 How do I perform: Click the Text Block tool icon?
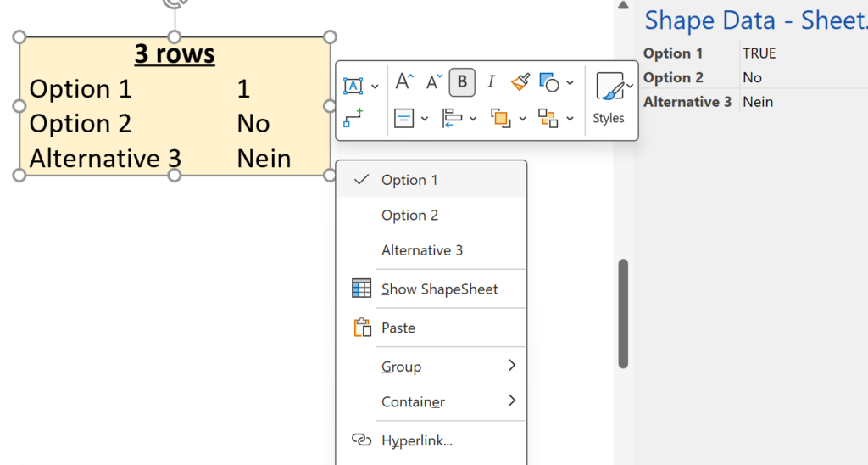point(353,85)
